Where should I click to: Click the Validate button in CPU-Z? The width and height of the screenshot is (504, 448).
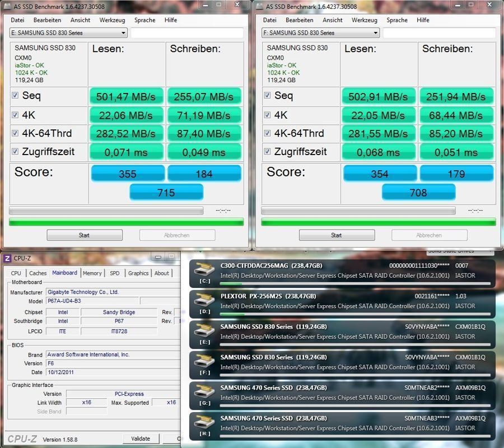click(141, 438)
